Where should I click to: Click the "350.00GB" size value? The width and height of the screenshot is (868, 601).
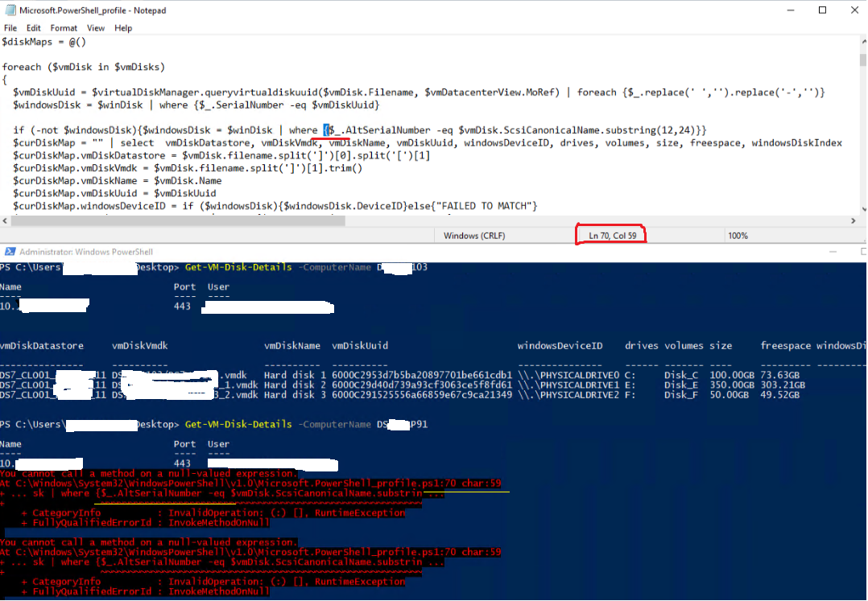(732, 385)
